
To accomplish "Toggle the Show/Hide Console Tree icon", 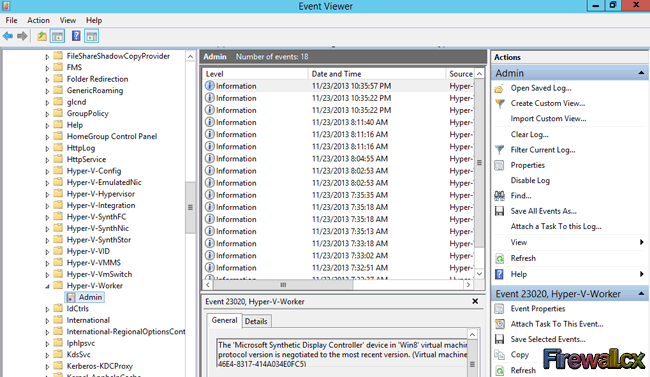I will pyautogui.click(x=57, y=36).
